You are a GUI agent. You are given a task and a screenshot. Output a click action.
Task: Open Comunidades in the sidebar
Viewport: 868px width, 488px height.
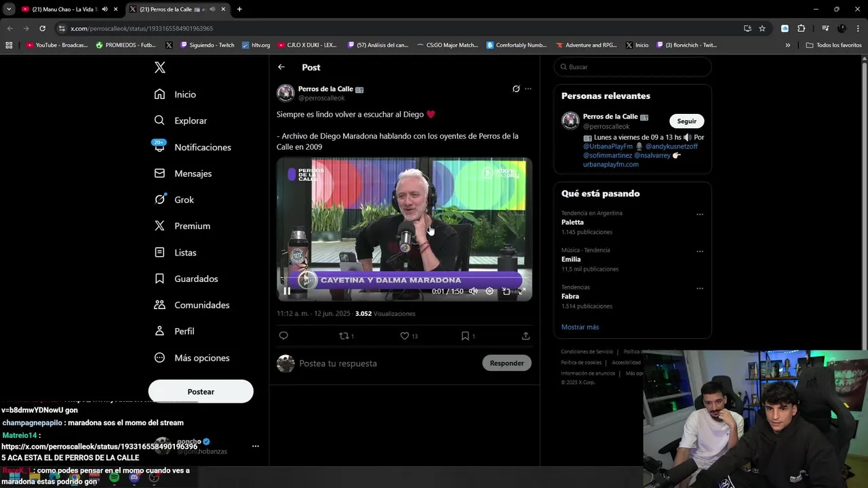point(191,305)
